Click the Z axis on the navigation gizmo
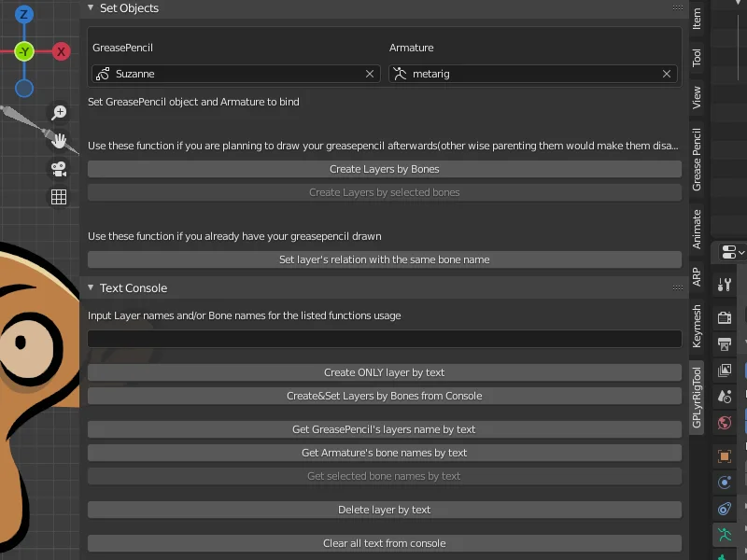The width and height of the screenshot is (747, 560). tap(22, 14)
